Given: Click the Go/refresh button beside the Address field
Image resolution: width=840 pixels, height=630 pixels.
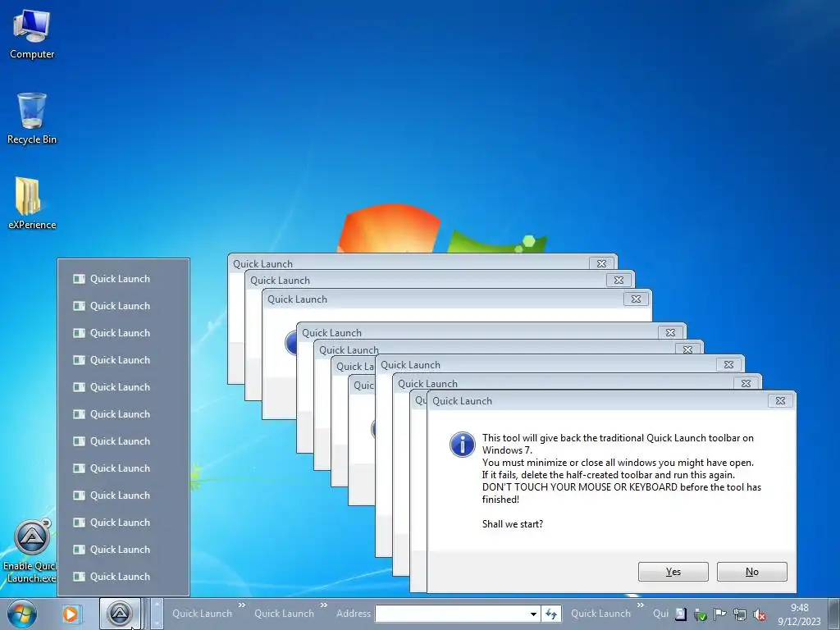Looking at the screenshot, I should (551, 614).
